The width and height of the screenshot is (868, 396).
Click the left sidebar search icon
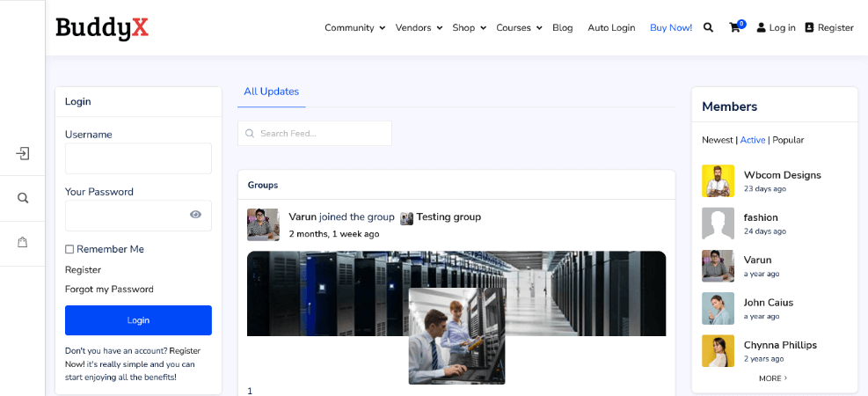(23, 198)
